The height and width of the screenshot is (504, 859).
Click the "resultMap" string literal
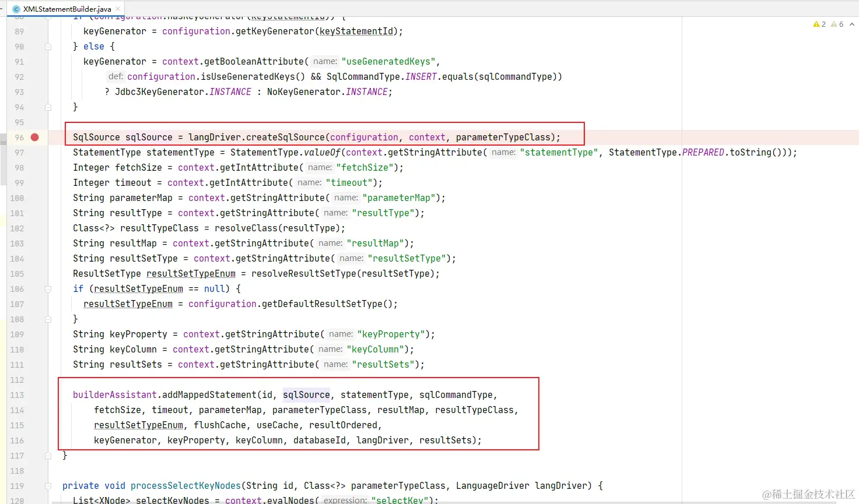(x=375, y=244)
